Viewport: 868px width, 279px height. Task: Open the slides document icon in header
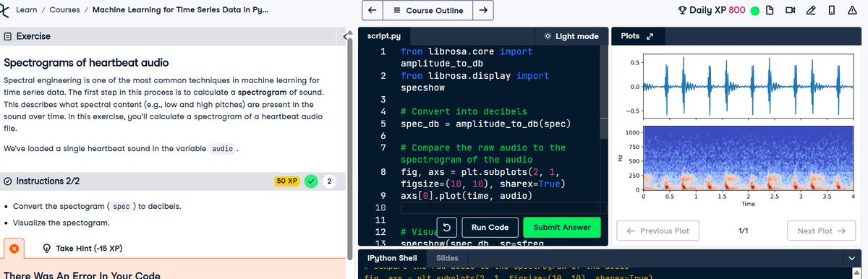tap(770, 11)
